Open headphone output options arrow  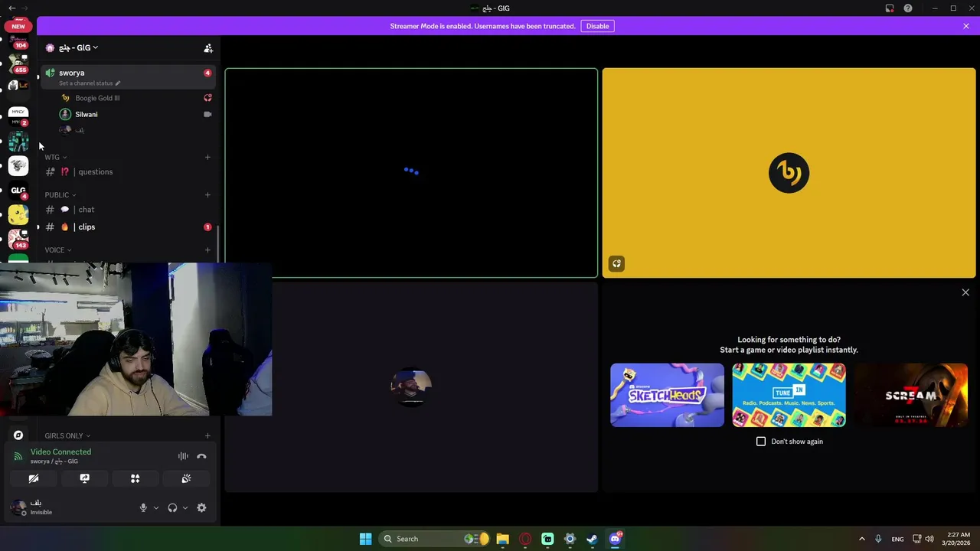185,507
